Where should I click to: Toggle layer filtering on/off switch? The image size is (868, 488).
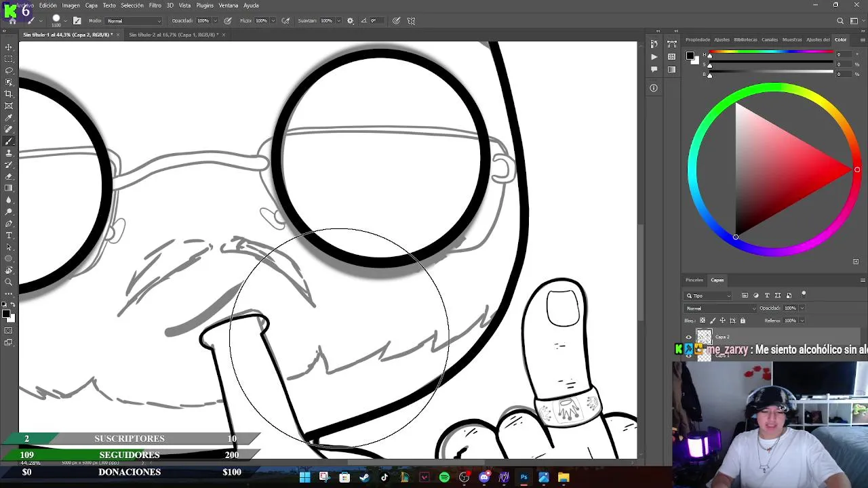pos(804,294)
